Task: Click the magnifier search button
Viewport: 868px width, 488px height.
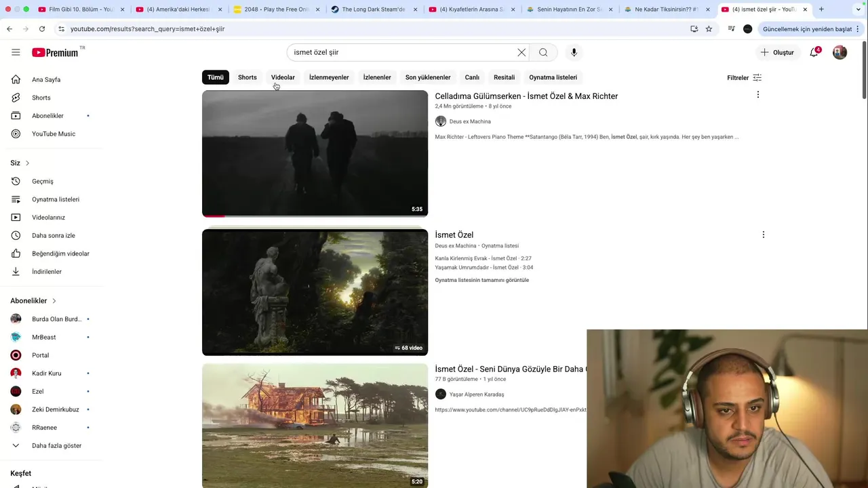Action: pos(543,52)
